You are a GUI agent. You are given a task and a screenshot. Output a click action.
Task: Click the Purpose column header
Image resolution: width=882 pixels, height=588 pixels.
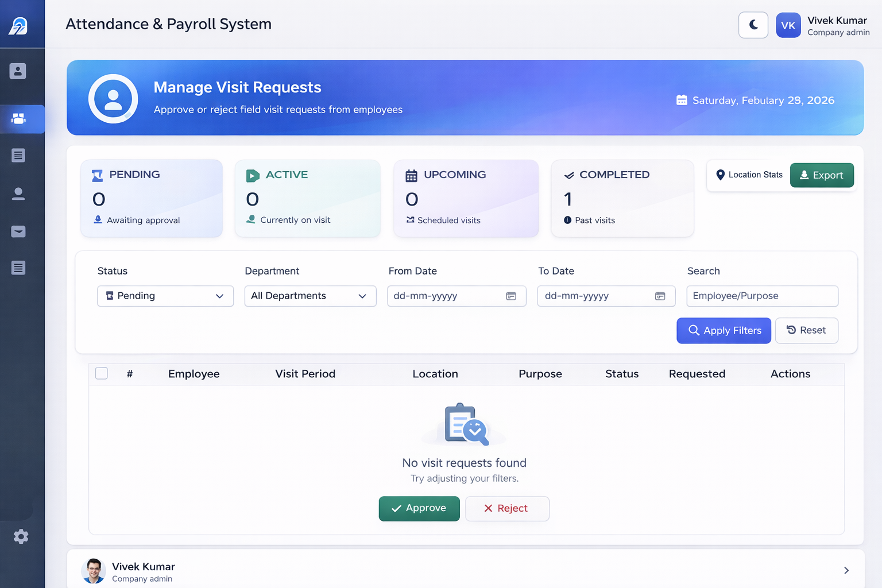click(x=540, y=374)
